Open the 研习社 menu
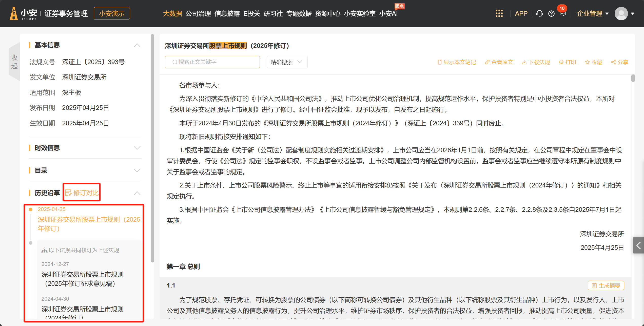The height and width of the screenshot is (326, 644). click(x=273, y=13)
